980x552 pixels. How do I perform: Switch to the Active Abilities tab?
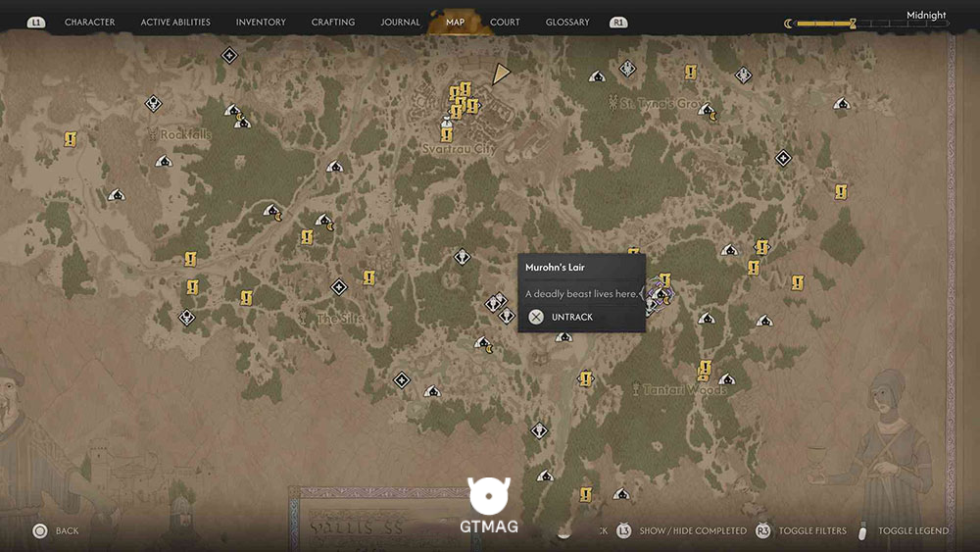click(x=175, y=22)
